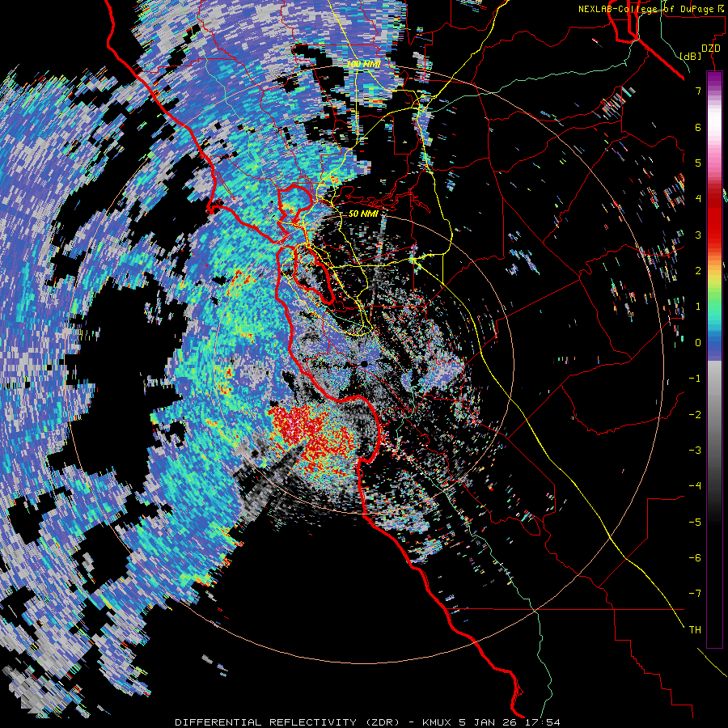Viewport: 728px width, 728px height.
Task: Click the -2 tick label on scale
Action: pyautogui.click(x=695, y=415)
